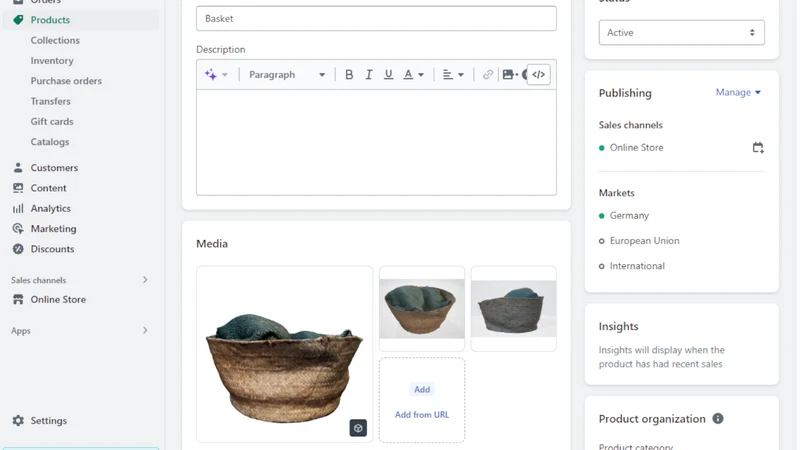The height and width of the screenshot is (450, 800).
Task: Click the Content icon in sidebar
Action: click(x=18, y=188)
